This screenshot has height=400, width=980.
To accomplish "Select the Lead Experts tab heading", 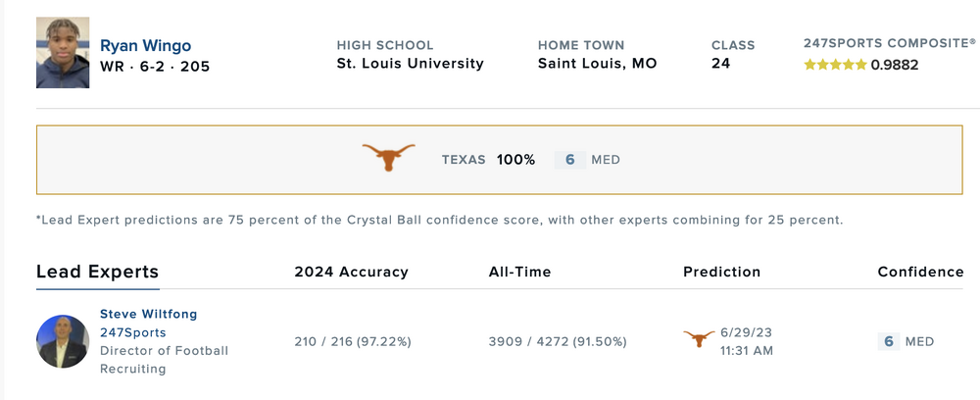I will [97, 272].
